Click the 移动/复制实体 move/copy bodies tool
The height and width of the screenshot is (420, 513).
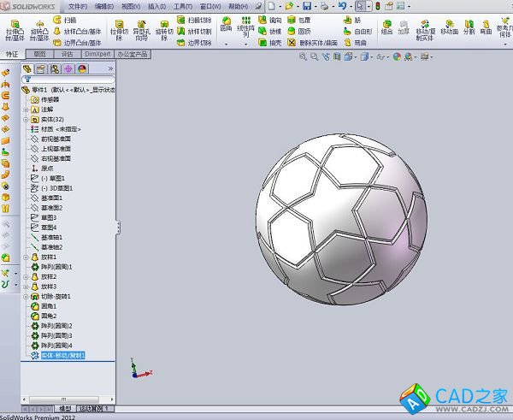427,26
